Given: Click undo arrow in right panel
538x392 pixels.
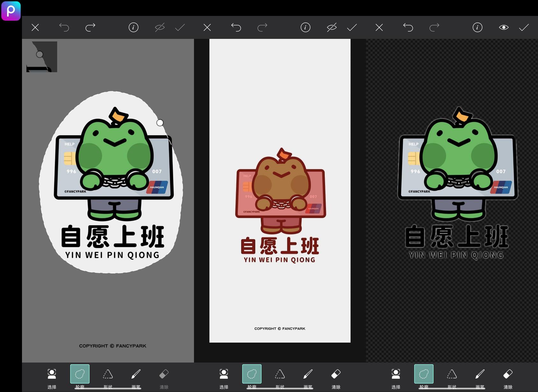Looking at the screenshot, I should coord(408,27).
